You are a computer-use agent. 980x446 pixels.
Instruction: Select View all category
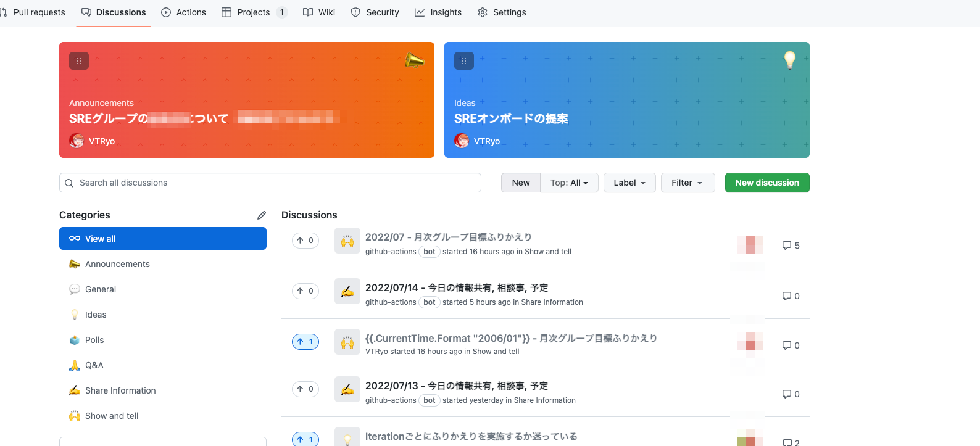pos(163,239)
